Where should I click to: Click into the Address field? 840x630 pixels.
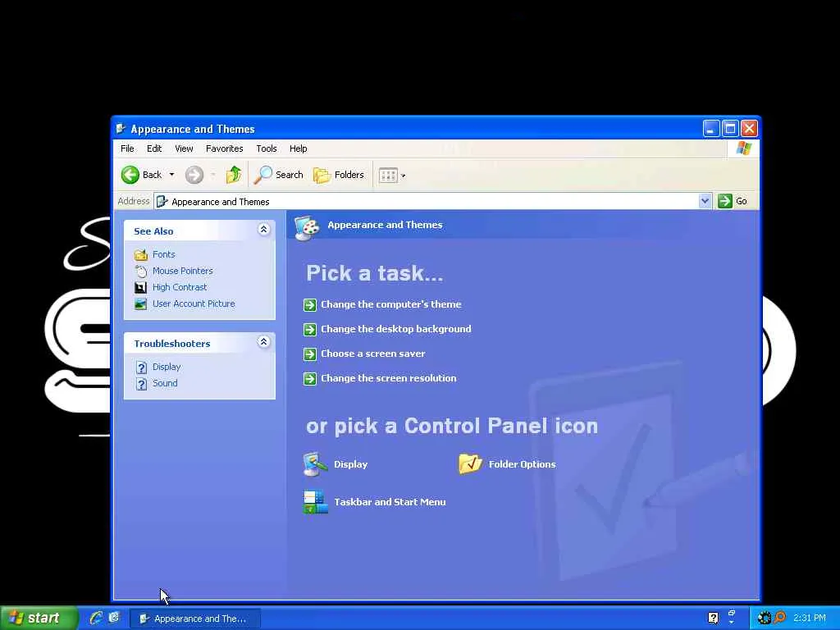(x=433, y=202)
